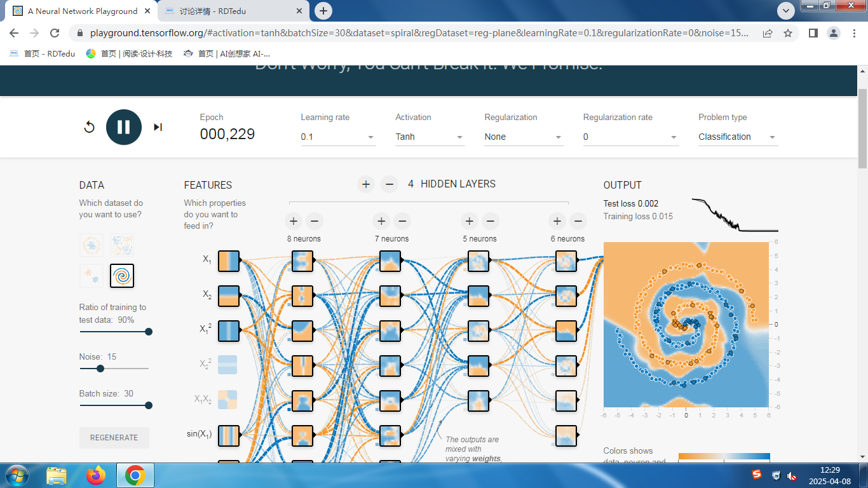Toggle the sin(X1) input feature
868x488 pixels.
click(x=228, y=436)
